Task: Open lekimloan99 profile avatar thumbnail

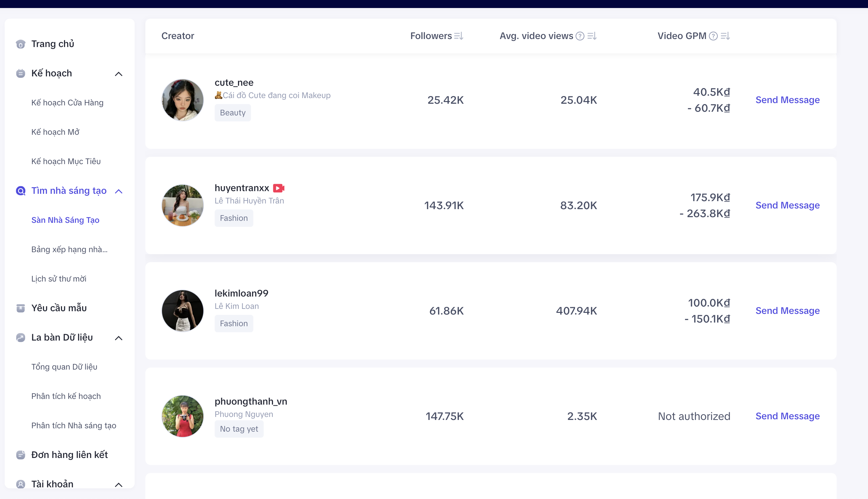Action: tap(183, 311)
